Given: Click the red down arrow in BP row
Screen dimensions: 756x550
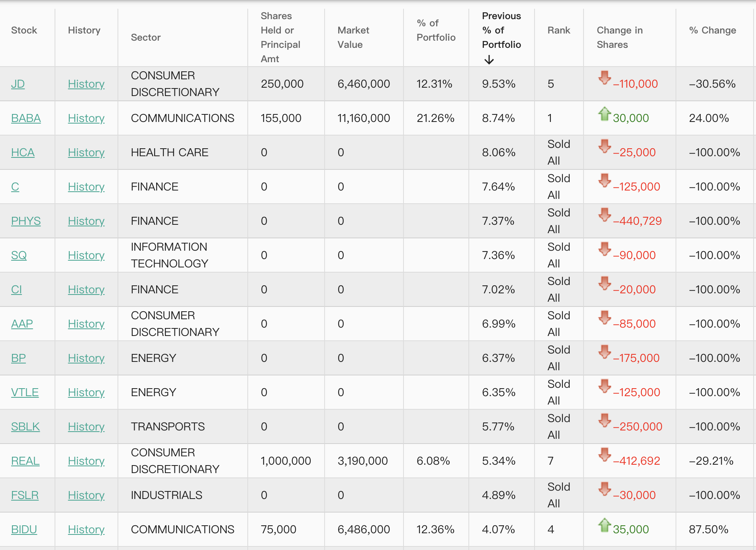Looking at the screenshot, I should [x=605, y=352].
